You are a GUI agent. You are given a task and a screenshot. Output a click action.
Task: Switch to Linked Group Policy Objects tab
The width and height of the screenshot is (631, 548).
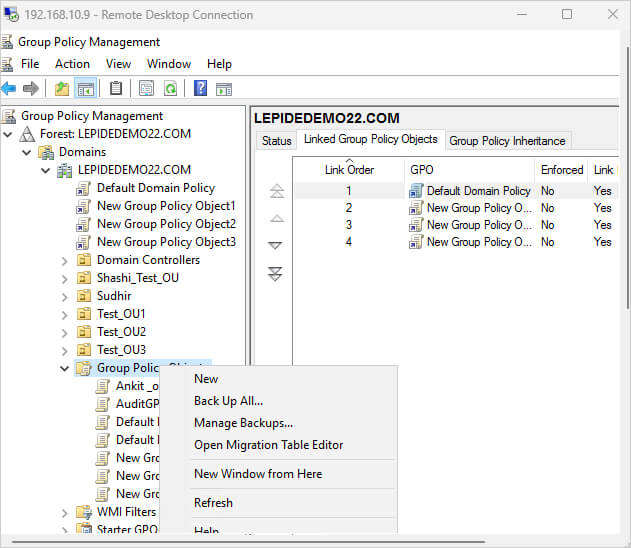(371, 139)
